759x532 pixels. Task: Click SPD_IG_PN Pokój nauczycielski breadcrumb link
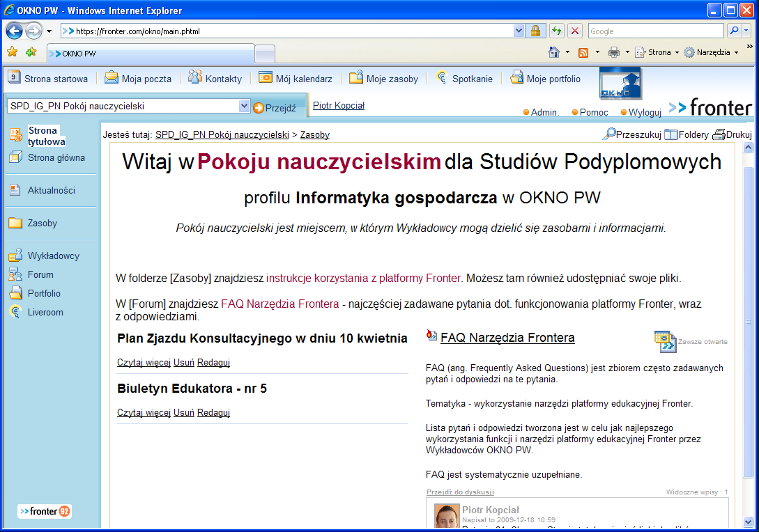pyautogui.click(x=222, y=135)
